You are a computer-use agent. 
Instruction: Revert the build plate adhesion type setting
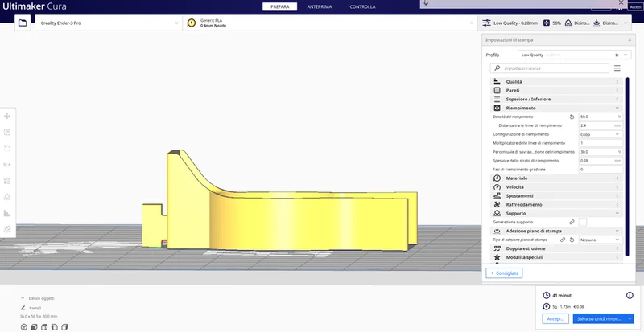click(x=572, y=240)
